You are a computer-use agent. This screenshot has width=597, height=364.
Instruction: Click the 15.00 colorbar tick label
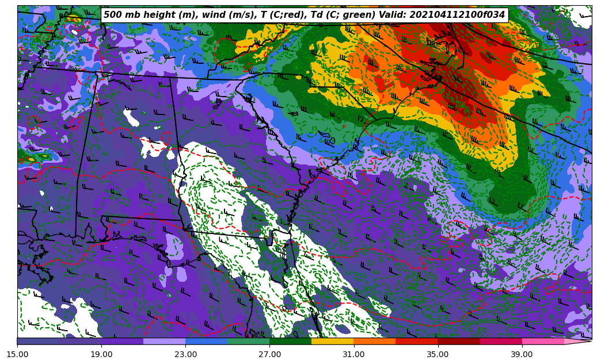tap(17, 354)
